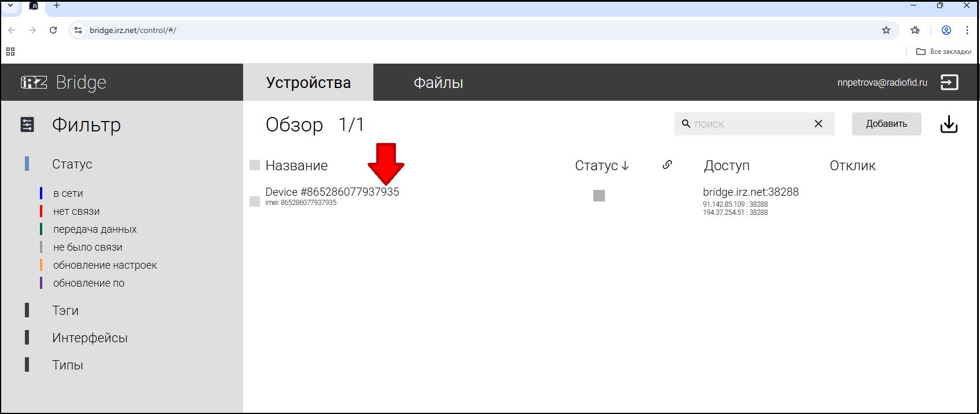Bookmark this page with the star icon
The image size is (980, 414).
click(x=886, y=30)
